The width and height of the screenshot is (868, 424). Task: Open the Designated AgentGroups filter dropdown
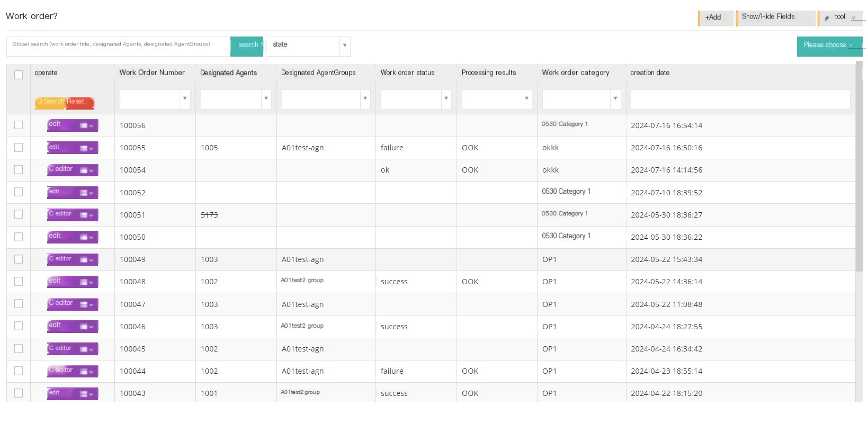326,99
